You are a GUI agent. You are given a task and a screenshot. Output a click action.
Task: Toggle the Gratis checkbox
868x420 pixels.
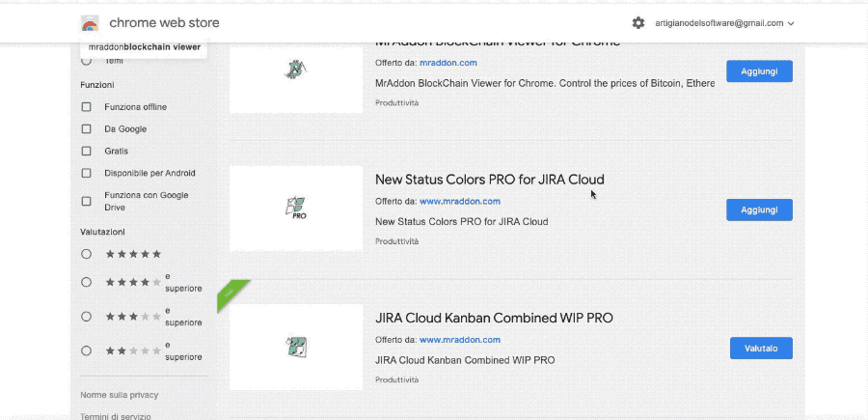tap(87, 152)
